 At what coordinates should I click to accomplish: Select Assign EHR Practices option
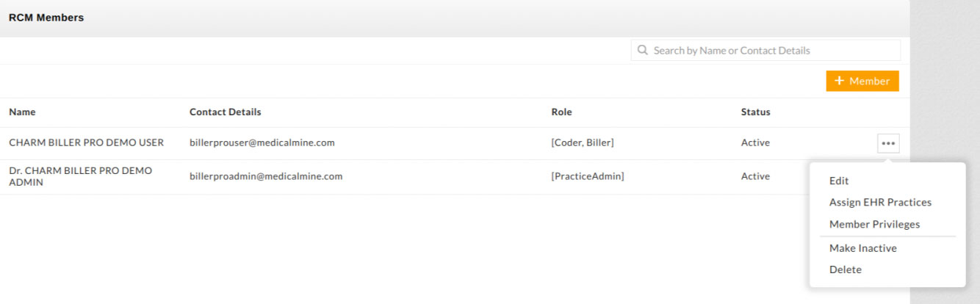[880, 203]
